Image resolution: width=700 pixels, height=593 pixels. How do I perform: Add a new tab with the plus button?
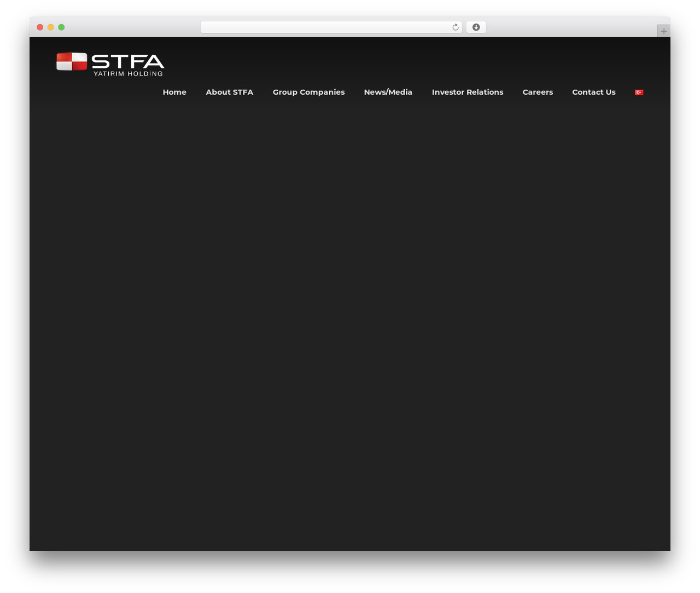coord(663,31)
